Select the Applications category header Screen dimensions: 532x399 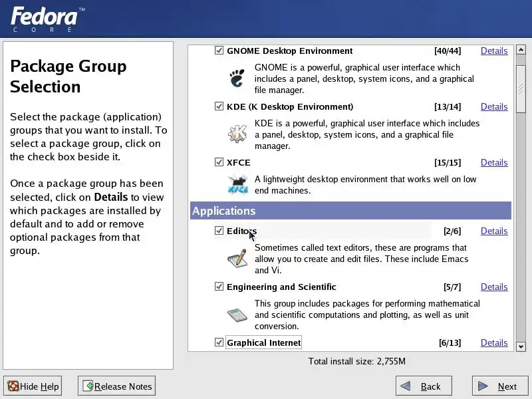click(x=350, y=211)
